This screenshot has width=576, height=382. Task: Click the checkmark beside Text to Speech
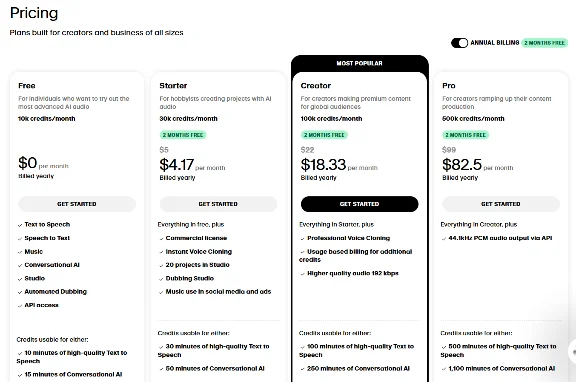[20, 225]
